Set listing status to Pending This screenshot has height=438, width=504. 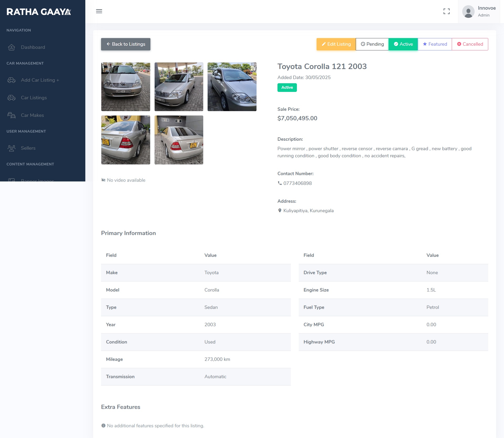point(372,44)
